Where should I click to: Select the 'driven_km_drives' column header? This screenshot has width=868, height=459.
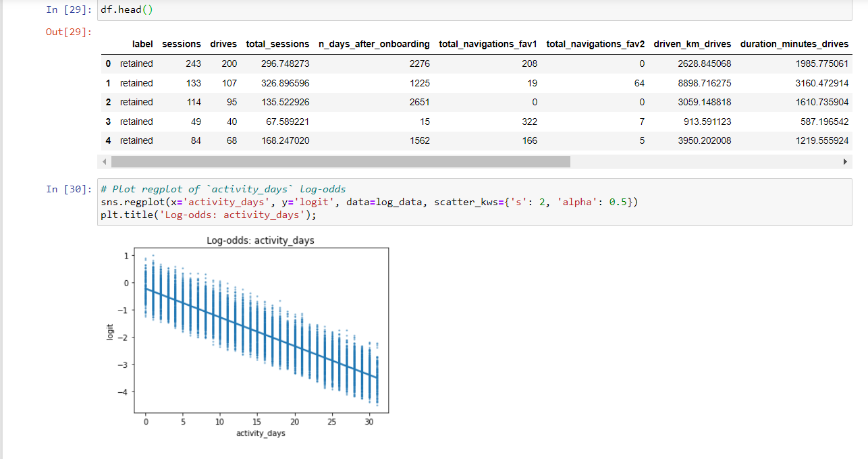tap(693, 44)
